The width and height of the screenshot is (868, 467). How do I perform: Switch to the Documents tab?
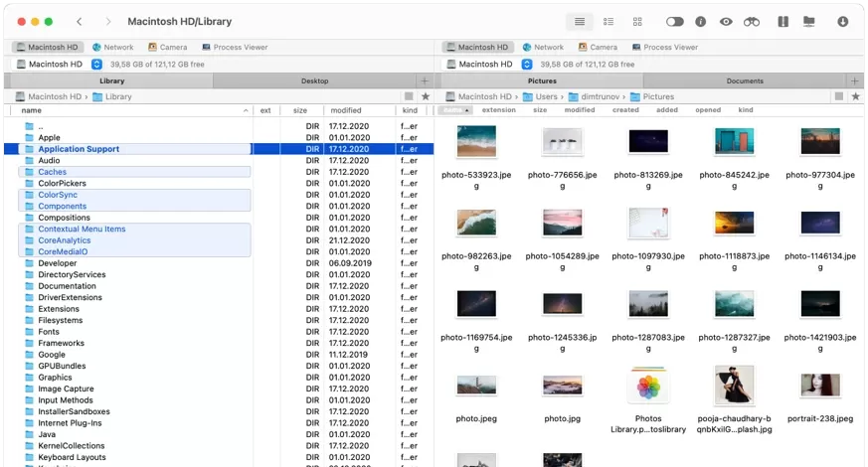(744, 80)
